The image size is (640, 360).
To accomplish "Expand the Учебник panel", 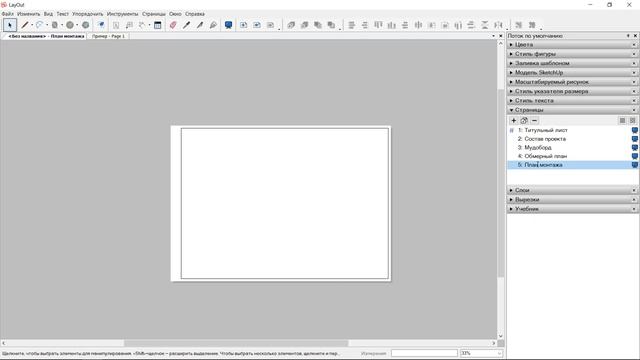I will pos(573,209).
